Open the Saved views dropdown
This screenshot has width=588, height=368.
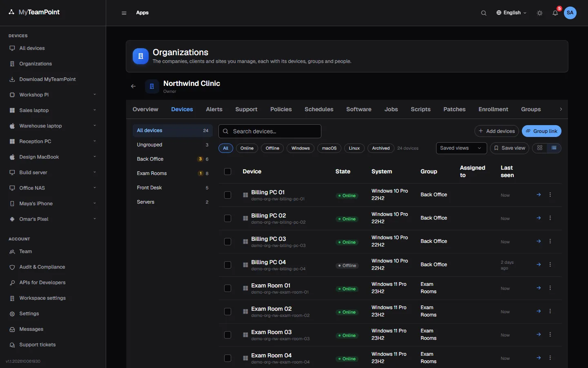[461, 148]
